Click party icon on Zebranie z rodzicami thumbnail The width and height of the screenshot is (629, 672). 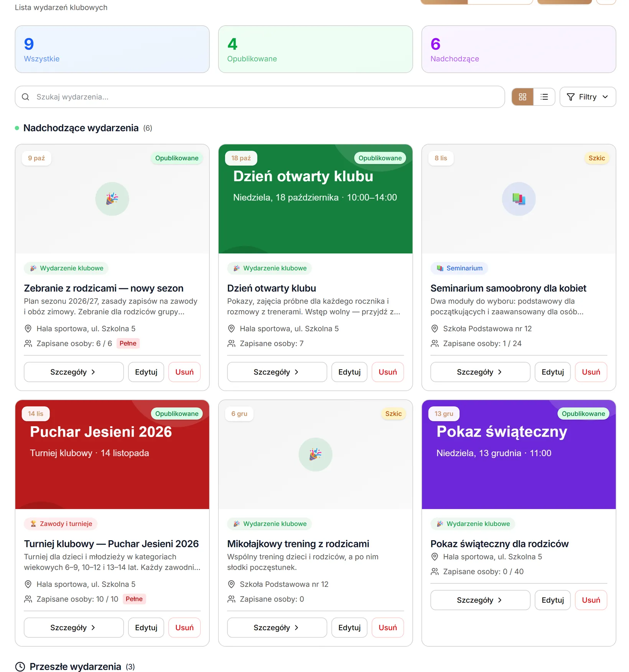(112, 199)
